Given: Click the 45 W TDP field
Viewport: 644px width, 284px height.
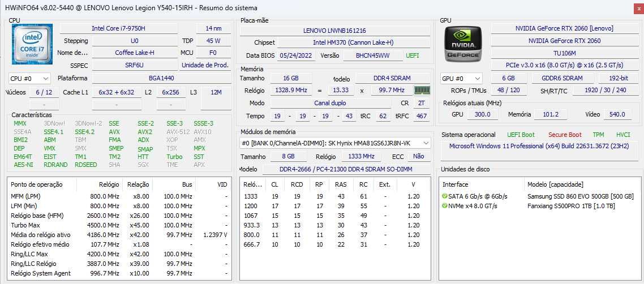Looking at the screenshot, I should click(213, 41).
